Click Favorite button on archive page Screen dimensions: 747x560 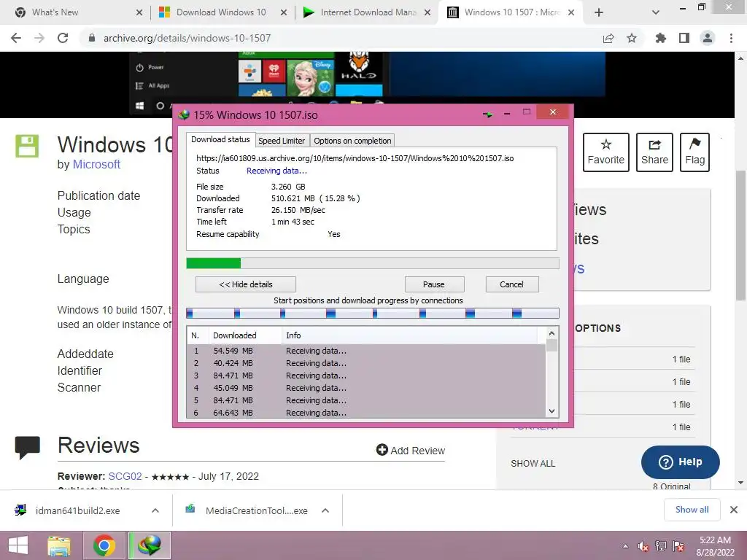coord(606,152)
